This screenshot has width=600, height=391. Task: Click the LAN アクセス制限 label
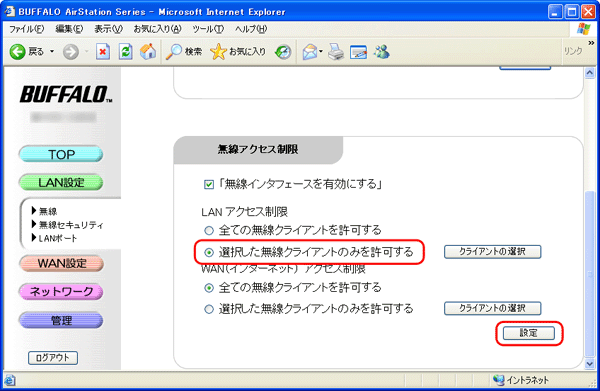(245, 212)
